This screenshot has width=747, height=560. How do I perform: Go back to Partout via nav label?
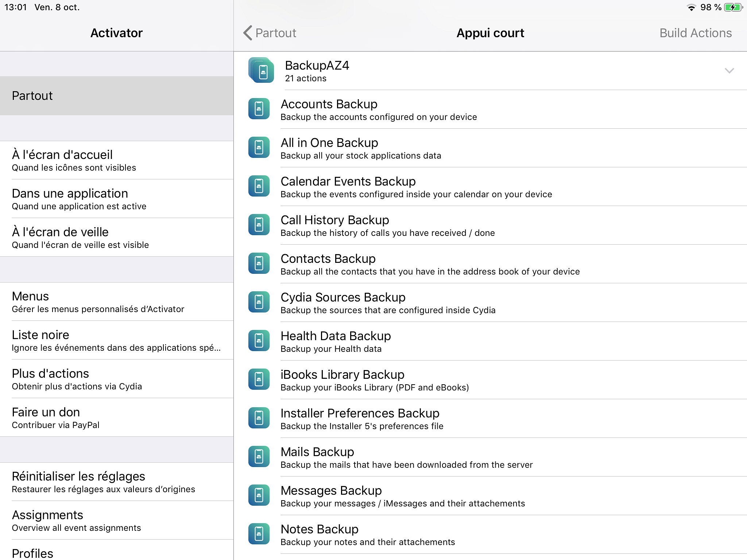(276, 33)
